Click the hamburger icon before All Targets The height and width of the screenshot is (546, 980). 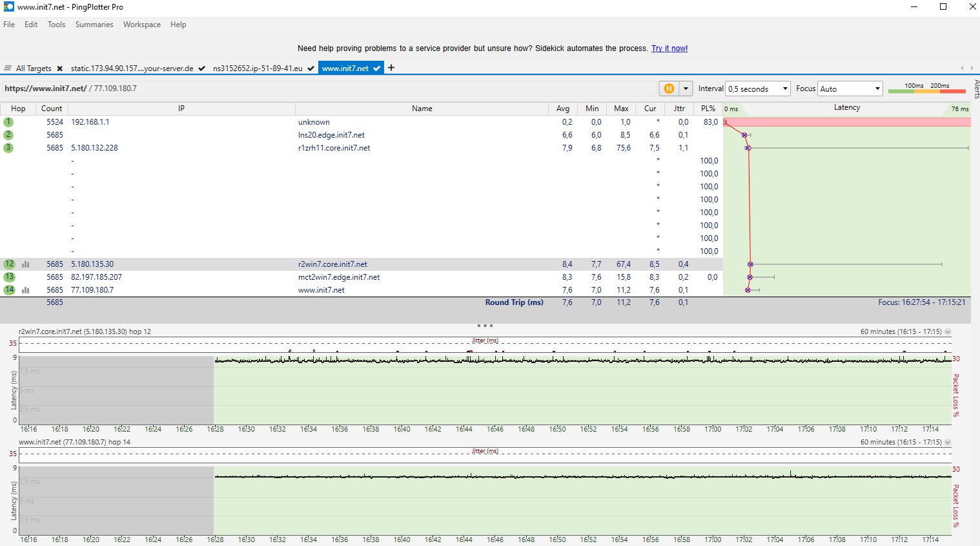click(8, 68)
